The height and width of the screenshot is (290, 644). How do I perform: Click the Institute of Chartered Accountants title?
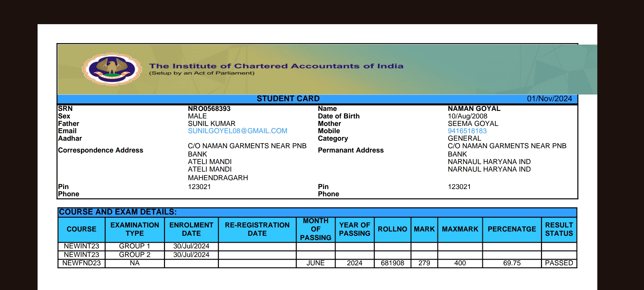276,66
